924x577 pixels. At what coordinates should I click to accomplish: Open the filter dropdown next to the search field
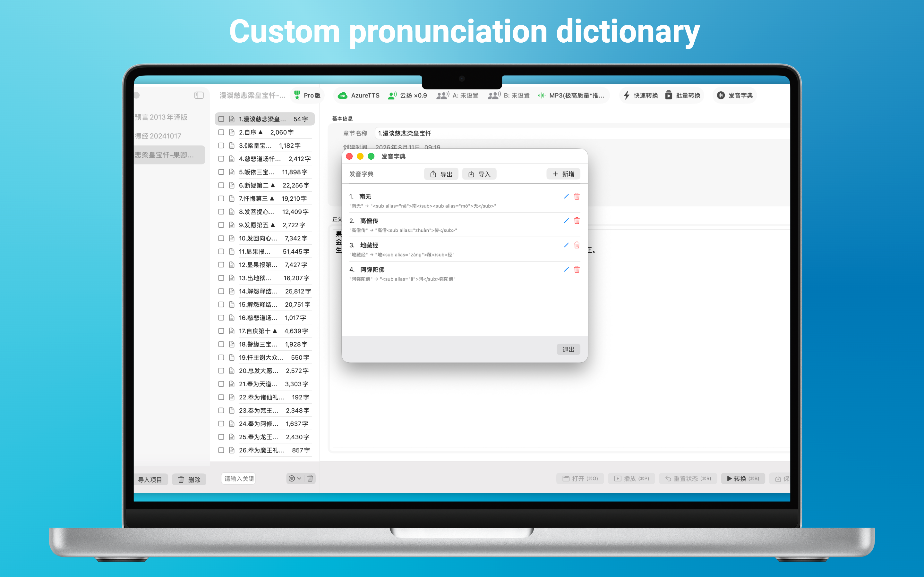point(295,478)
